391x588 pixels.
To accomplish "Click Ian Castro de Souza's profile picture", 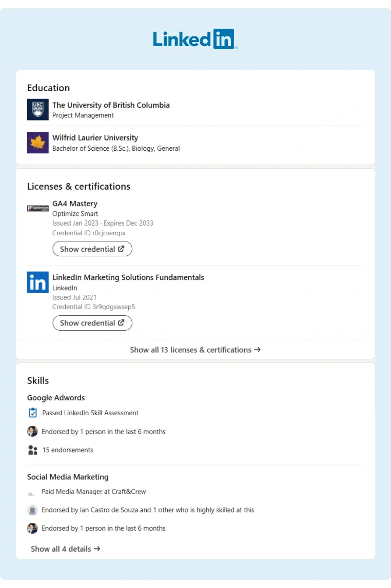I will (x=32, y=510).
